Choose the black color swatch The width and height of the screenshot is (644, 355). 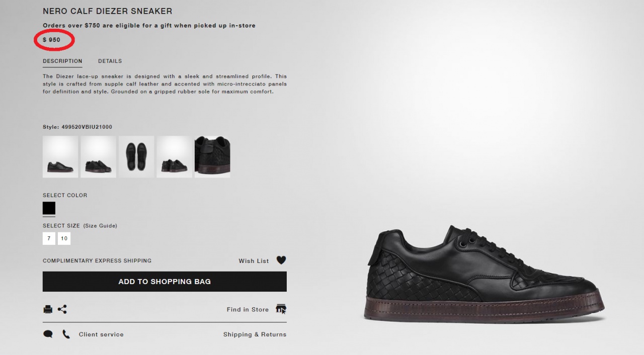tap(49, 208)
